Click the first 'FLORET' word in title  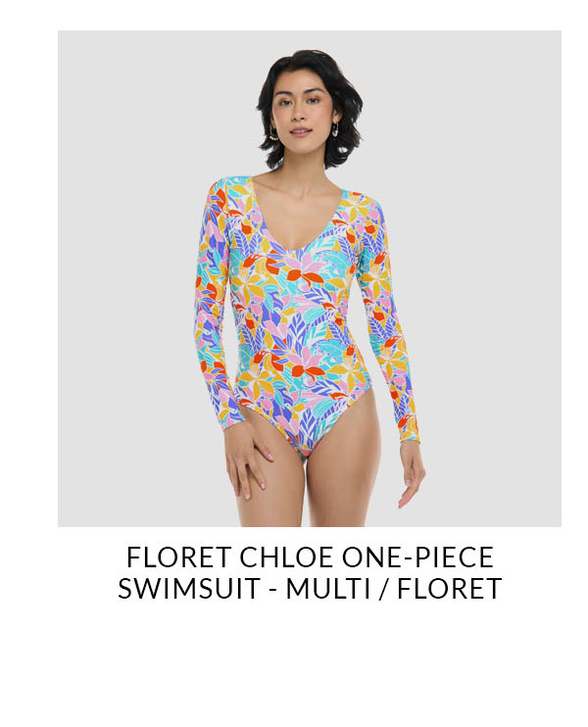[x=179, y=557]
